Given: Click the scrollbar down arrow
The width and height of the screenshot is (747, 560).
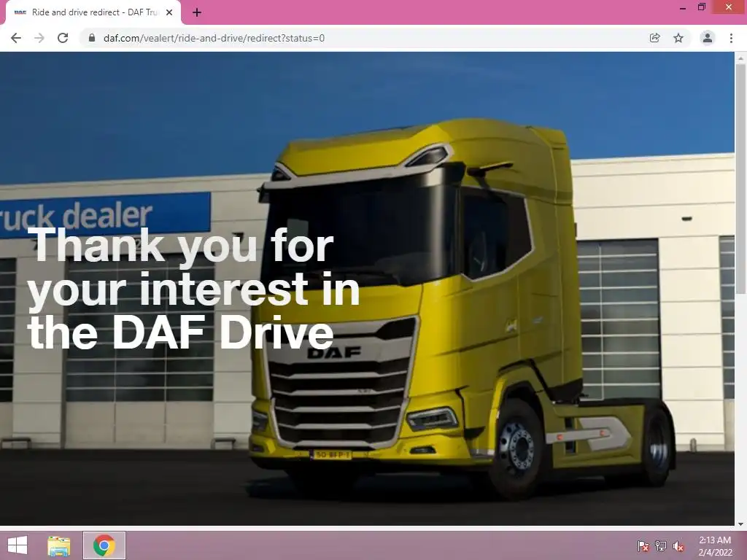Looking at the screenshot, I should click(x=740, y=524).
